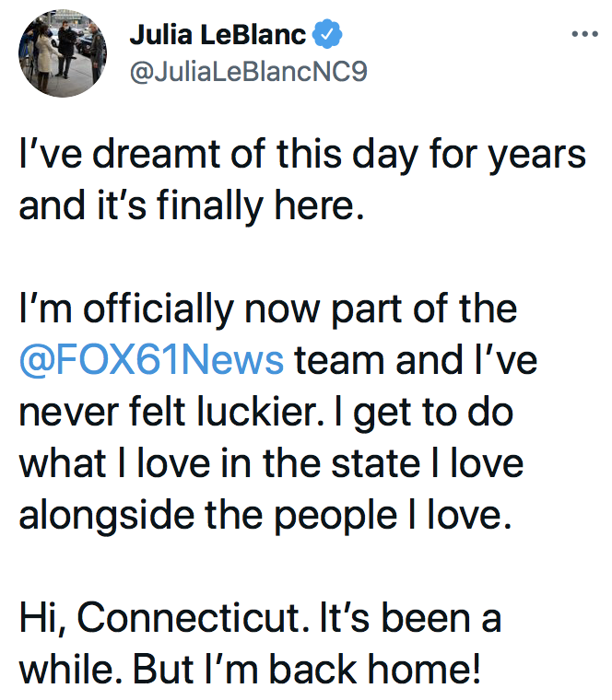
Task: Click the blue verified checkmark badge
Action: pos(330,36)
